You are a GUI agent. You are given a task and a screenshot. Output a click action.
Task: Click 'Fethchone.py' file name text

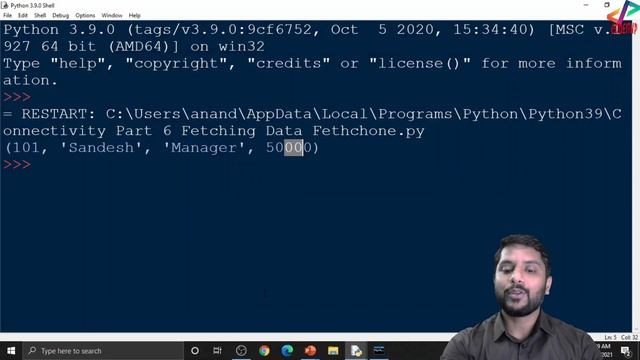[x=369, y=131]
